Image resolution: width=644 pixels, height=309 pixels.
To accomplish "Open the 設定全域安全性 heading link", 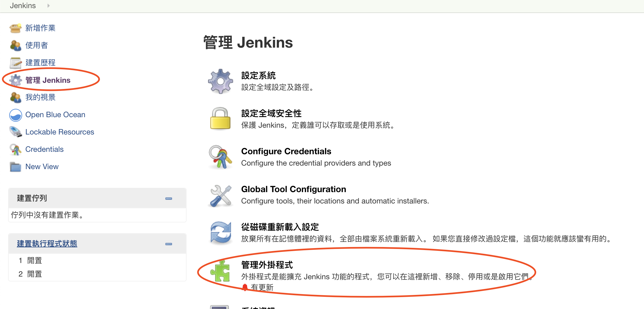I will click(x=271, y=113).
